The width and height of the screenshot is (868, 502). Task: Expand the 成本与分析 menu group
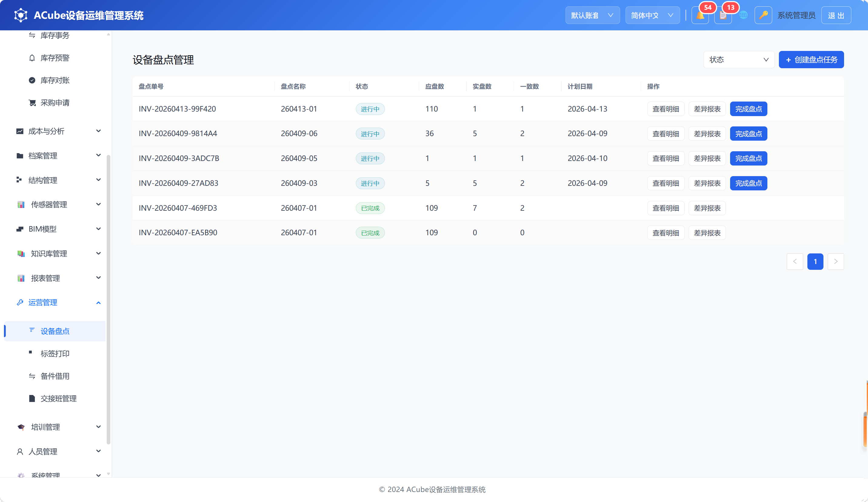tap(58, 131)
